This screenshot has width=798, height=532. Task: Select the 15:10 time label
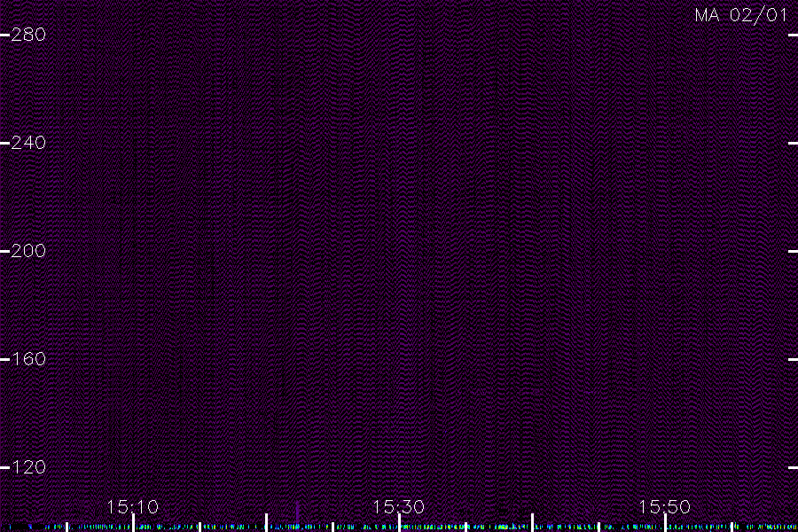(133, 507)
